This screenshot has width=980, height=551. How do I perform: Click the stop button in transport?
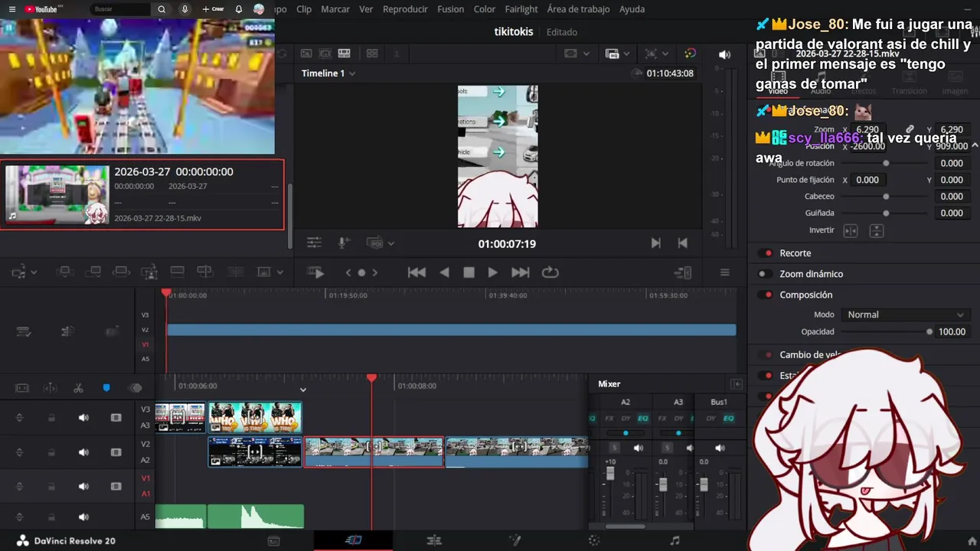pos(469,272)
